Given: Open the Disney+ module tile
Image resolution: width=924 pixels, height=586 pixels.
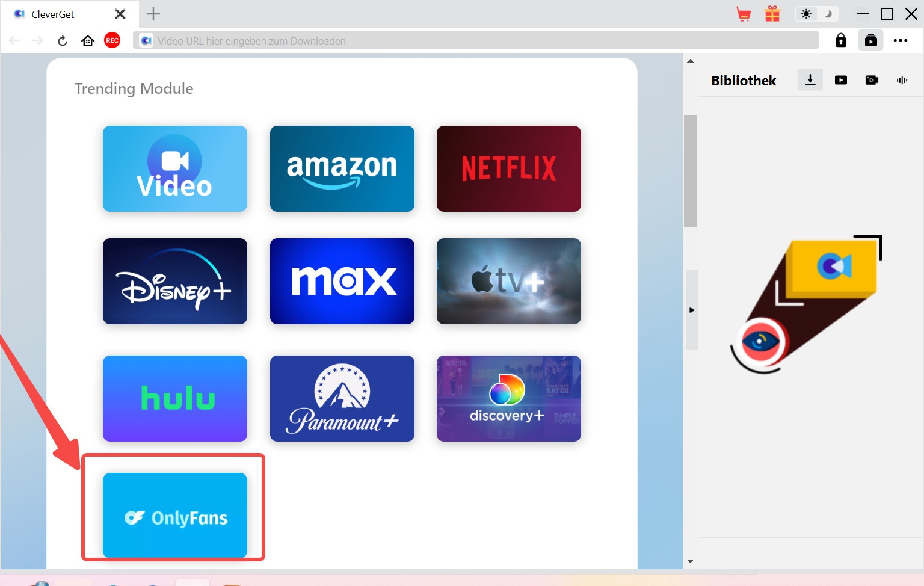Looking at the screenshot, I should tap(175, 281).
